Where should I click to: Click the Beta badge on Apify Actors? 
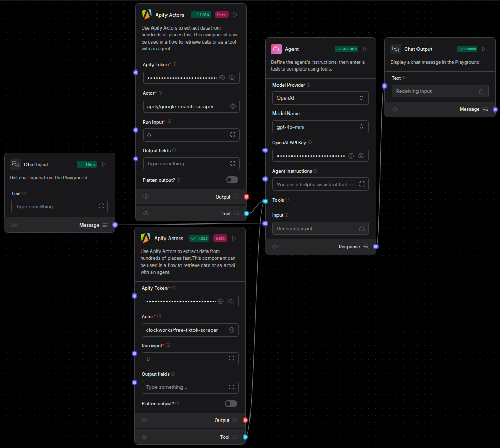[221, 14]
